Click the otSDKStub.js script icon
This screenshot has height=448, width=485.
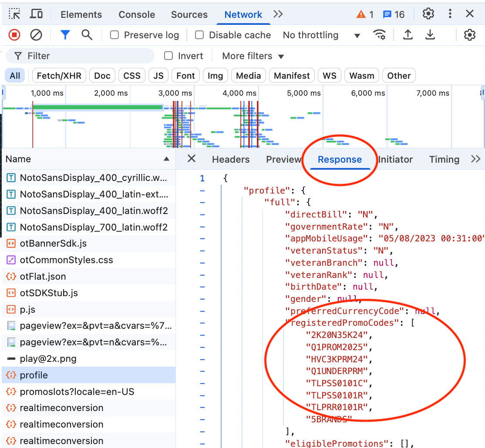point(11,293)
